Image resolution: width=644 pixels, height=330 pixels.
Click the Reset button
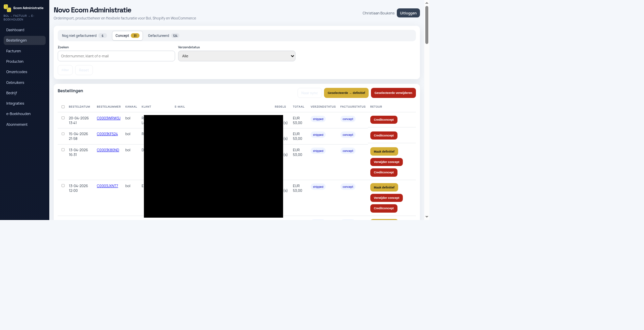click(84, 70)
